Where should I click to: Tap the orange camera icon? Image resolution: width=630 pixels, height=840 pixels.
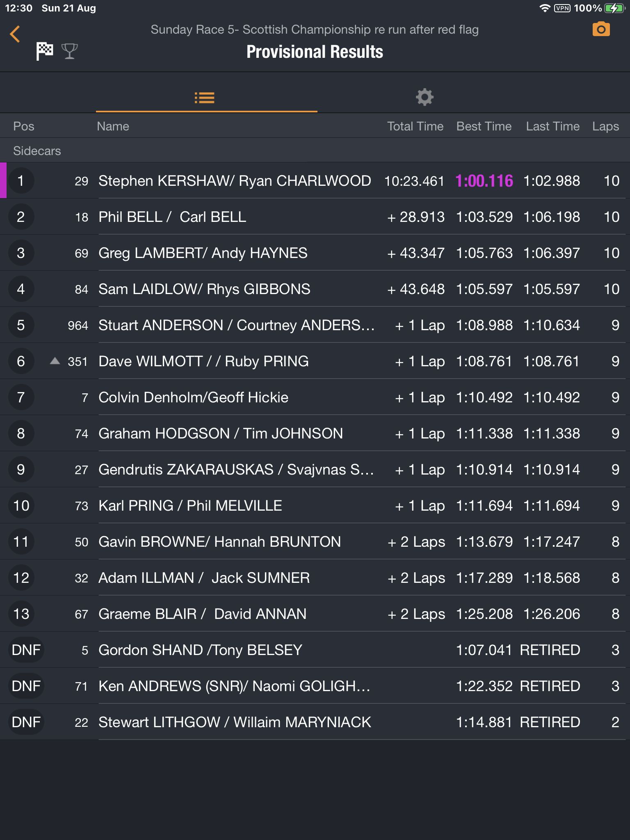pyautogui.click(x=601, y=30)
